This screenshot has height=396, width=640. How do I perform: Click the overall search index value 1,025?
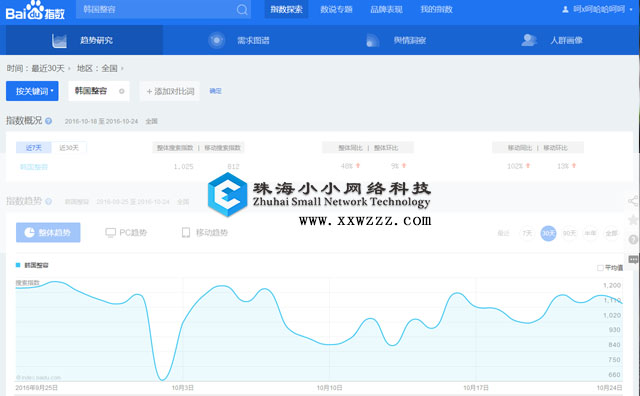pyautogui.click(x=183, y=167)
